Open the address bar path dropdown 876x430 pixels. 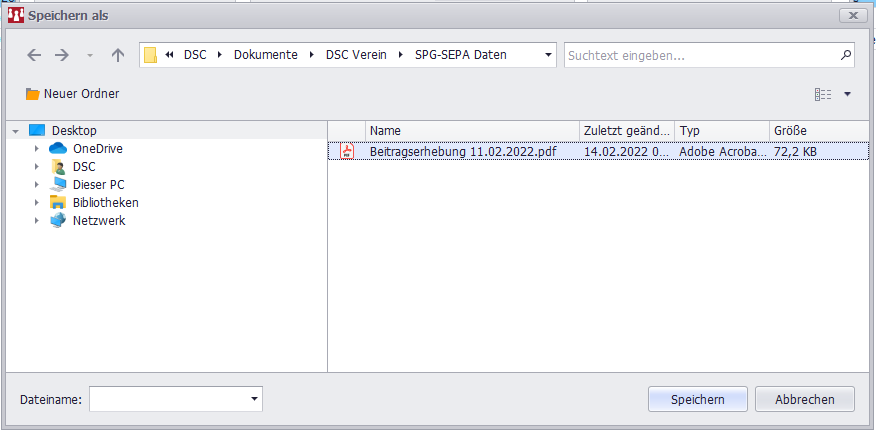point(549,56)
